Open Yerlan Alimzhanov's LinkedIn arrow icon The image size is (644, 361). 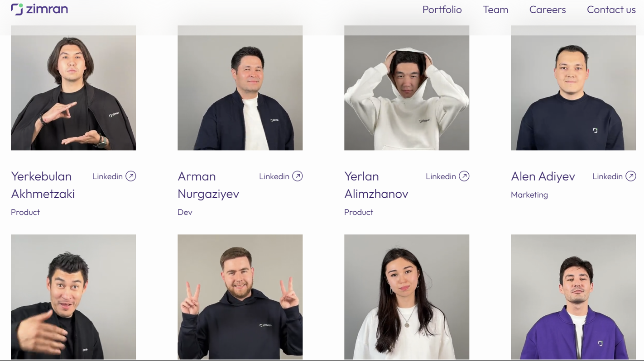[464, 176]
